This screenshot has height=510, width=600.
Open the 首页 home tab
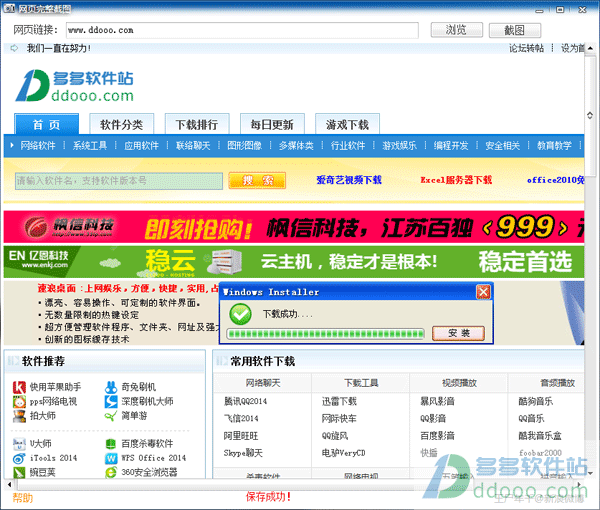[46, 124]
